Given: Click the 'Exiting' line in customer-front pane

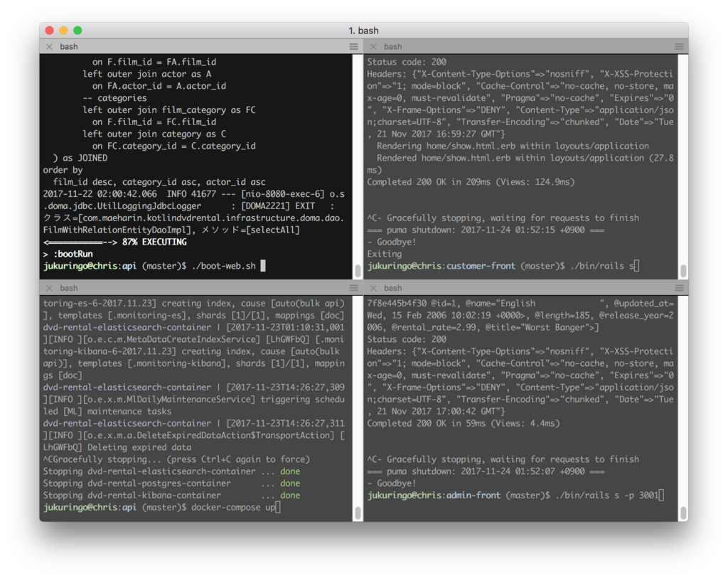Looking at the screenshot, I should (385, 254).
